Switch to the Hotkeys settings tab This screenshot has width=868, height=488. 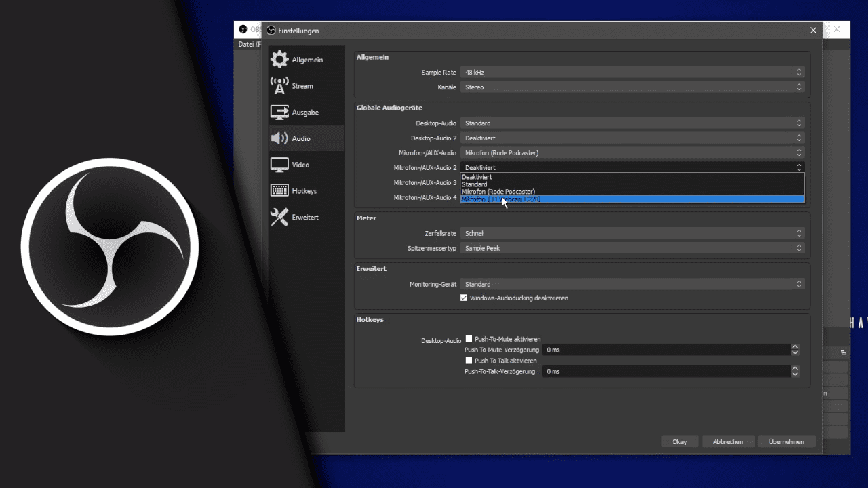307,191
